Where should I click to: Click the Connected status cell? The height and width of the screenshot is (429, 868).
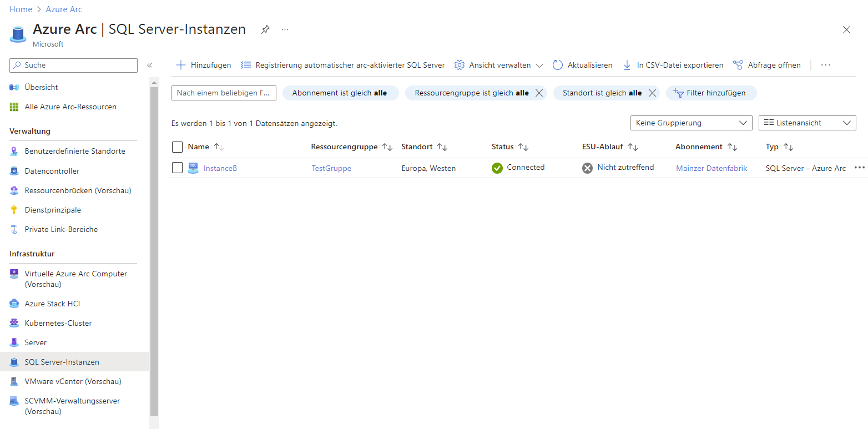coord(518,168)
